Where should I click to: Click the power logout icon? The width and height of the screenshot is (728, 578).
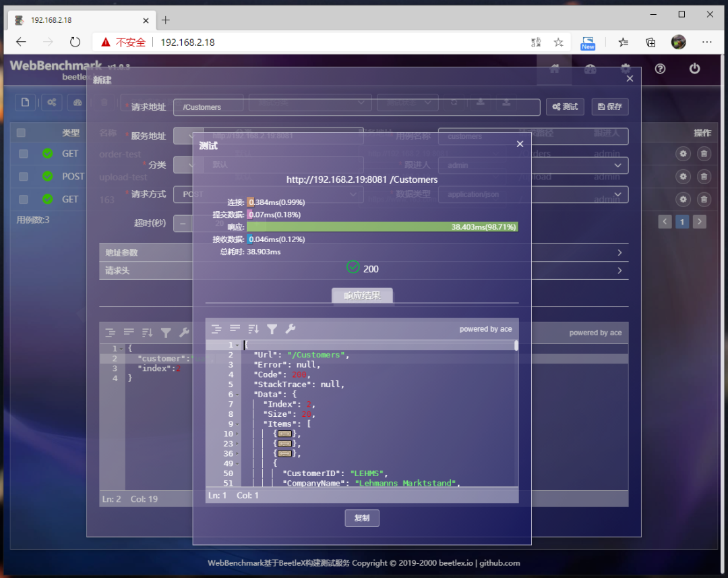pyautogui.click(x=694, y=69)
